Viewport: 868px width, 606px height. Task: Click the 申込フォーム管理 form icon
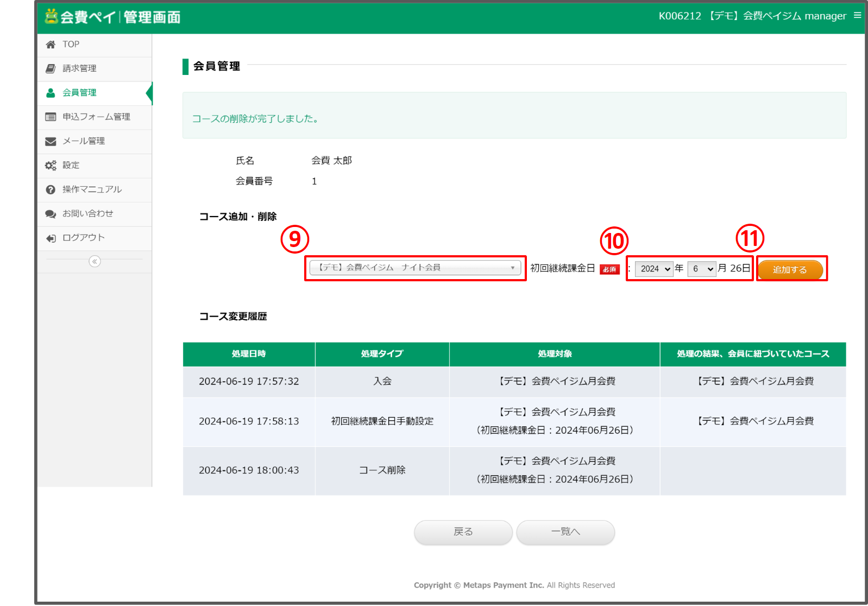coord(51,117)
